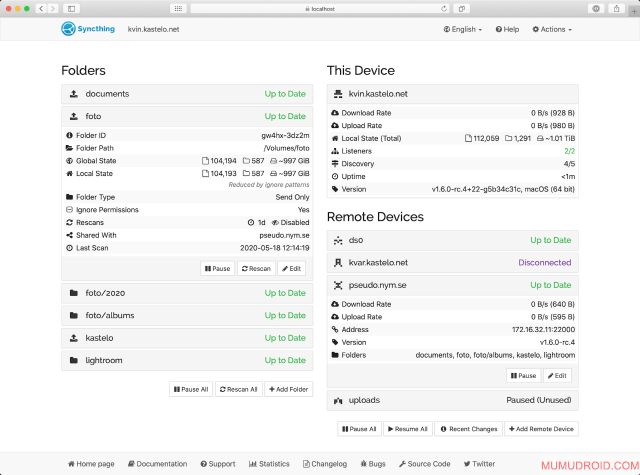Click the Folder Path value /Volumes/foto
Image resolution: width=640 pixels, height=475 pixels.
click(287, 148)
